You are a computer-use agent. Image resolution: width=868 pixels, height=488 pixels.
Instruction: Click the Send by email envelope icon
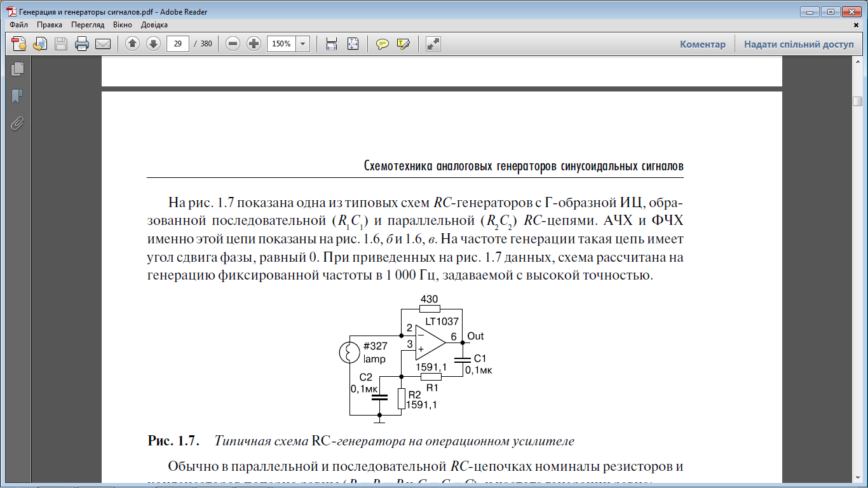point(103,44)
